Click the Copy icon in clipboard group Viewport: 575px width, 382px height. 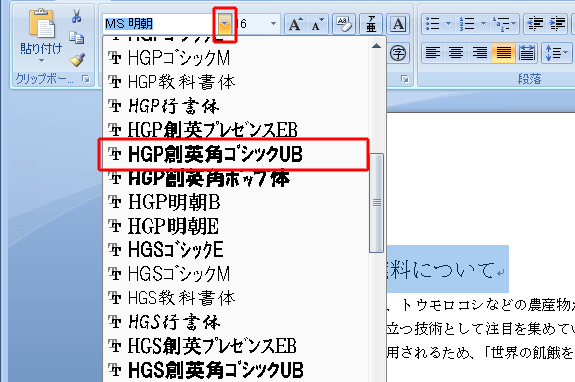tap(77, 38)
